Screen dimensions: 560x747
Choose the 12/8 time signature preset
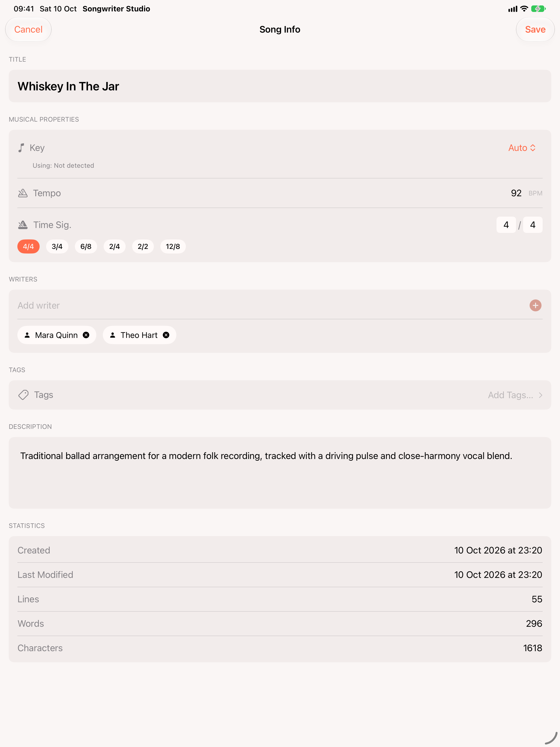[x=173, y=246]
